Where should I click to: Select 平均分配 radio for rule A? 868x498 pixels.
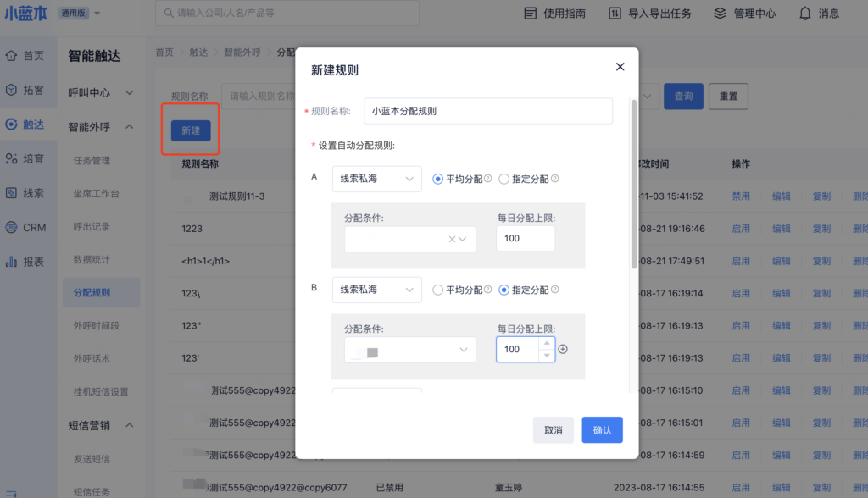(x=437, y=179)
